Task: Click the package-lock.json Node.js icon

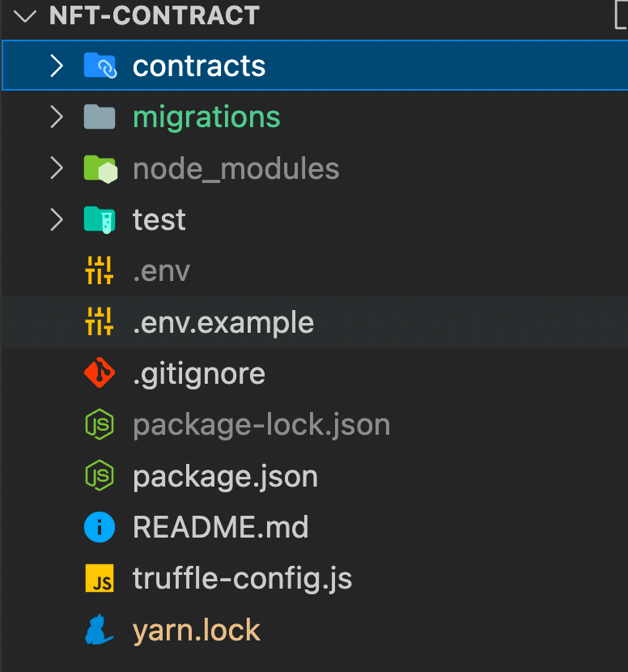Action: coord(99,424)
